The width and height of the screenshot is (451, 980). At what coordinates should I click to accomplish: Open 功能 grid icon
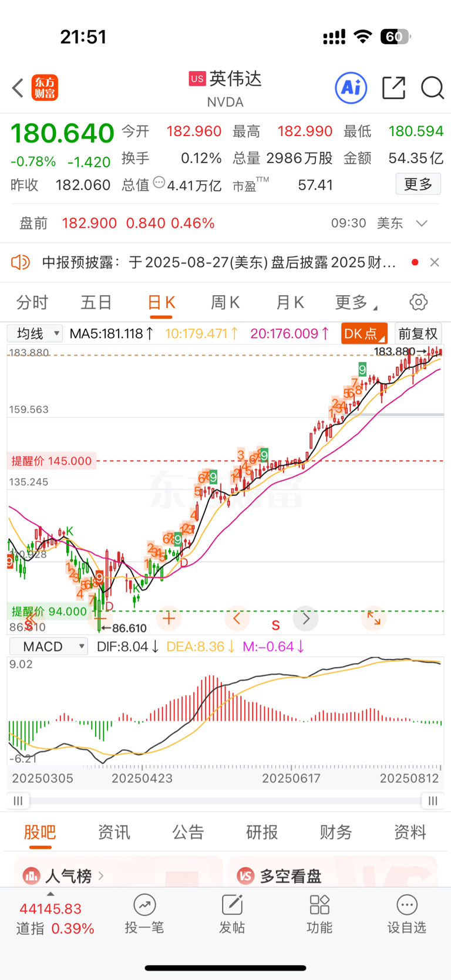pyautogui.click(x=319, y=905)
